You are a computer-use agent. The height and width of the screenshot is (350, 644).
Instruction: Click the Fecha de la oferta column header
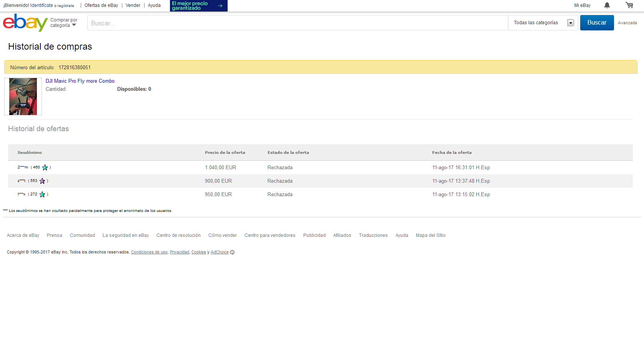click(x=452, y=153)
